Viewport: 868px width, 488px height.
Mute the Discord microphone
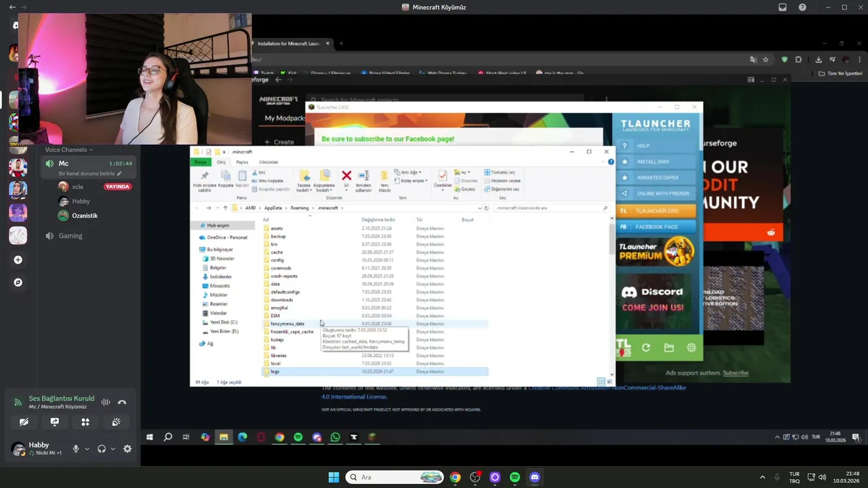[76, 449]
